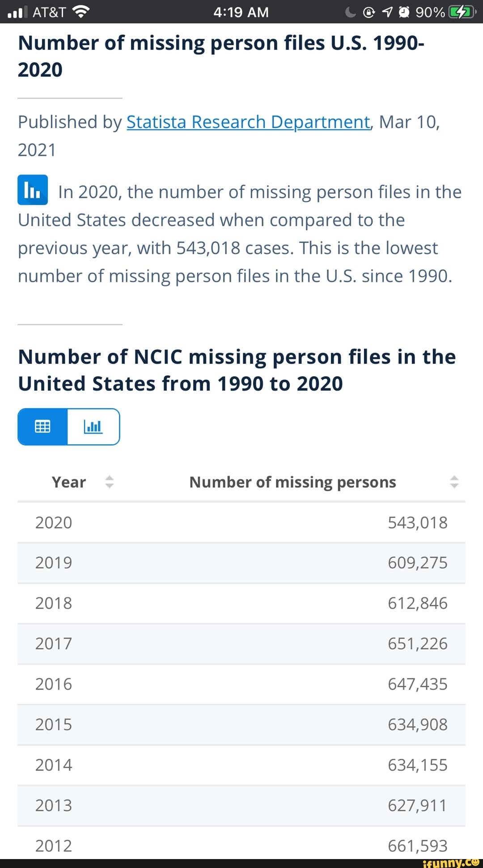
Task: Tap the WiFi status icon
Action: point(80,12)
